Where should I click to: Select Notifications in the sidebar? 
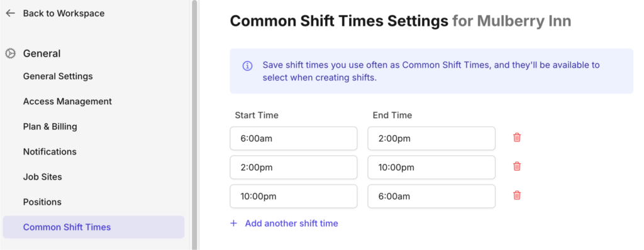tap(50, 152)
